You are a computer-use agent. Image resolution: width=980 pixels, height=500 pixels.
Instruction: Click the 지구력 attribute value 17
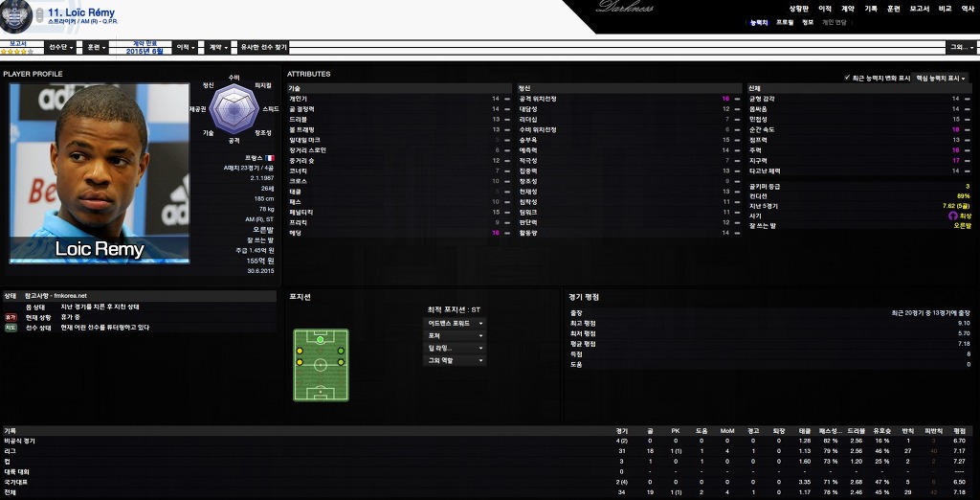(955, 160)
